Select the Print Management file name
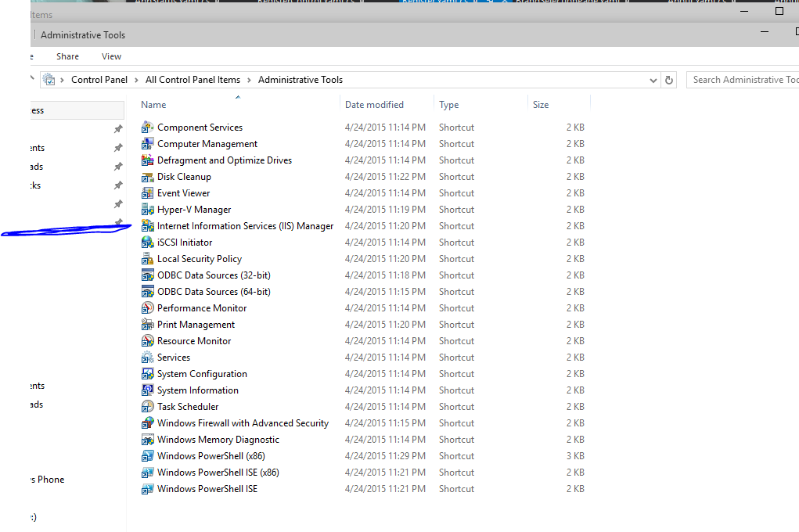 point(196,325)
